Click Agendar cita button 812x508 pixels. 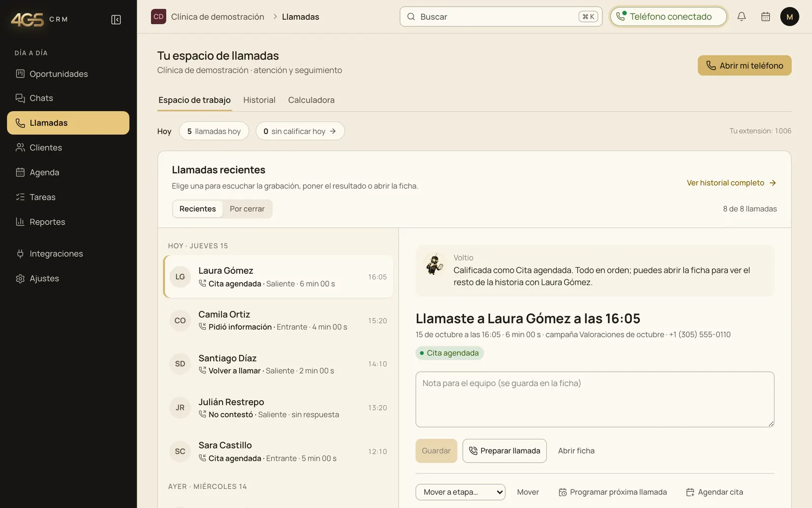[x=715, y=492]
